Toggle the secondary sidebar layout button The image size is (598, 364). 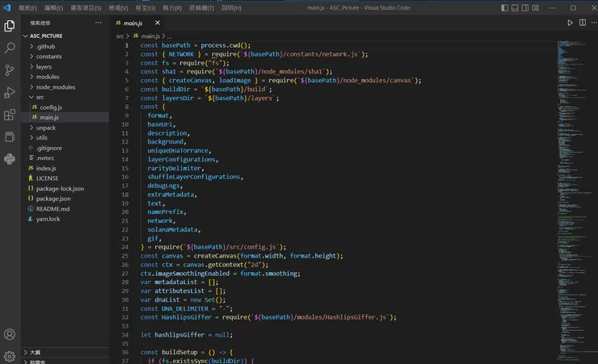coord(526,7)
